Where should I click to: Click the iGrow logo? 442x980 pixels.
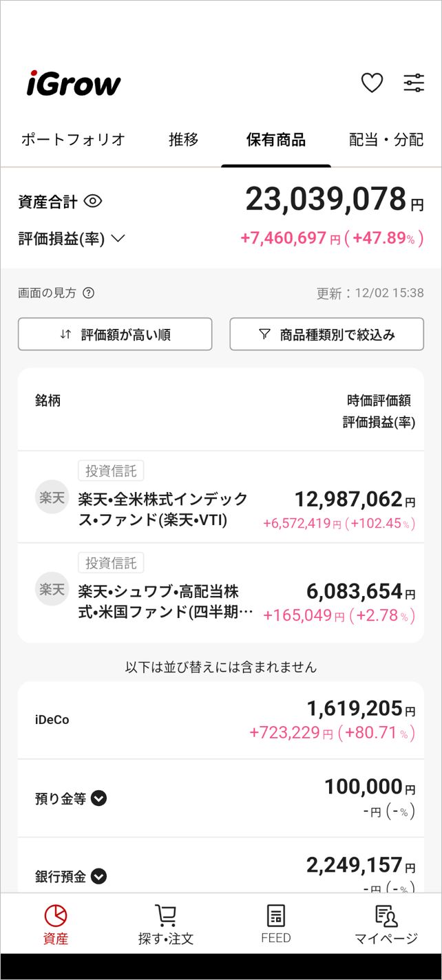[x=74, y=84]
